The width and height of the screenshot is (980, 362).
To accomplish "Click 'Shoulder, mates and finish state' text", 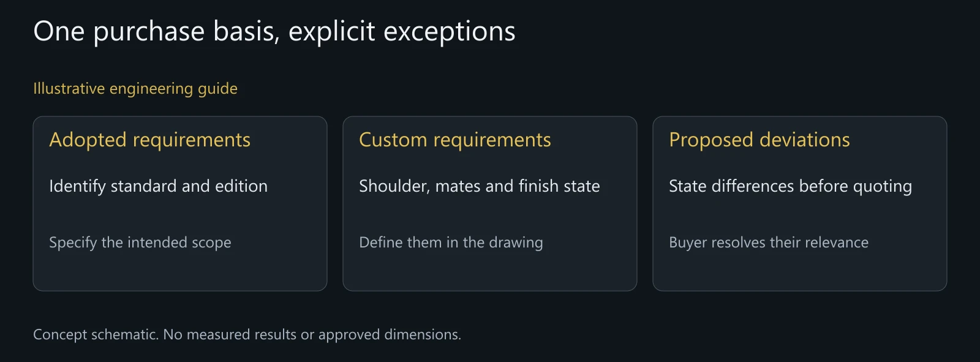I will tap(480, 186).
